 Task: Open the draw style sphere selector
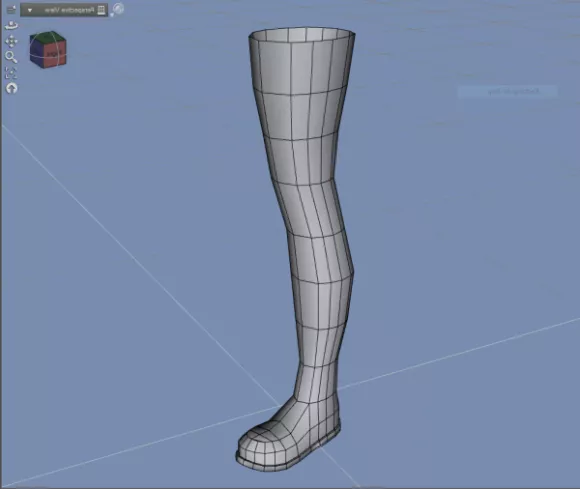[118, 9]
